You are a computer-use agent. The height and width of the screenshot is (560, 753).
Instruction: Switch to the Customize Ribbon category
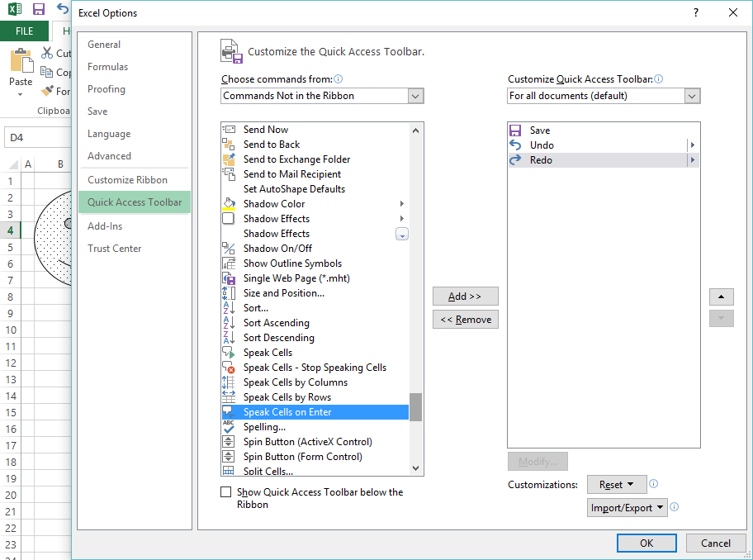[128, 180]
